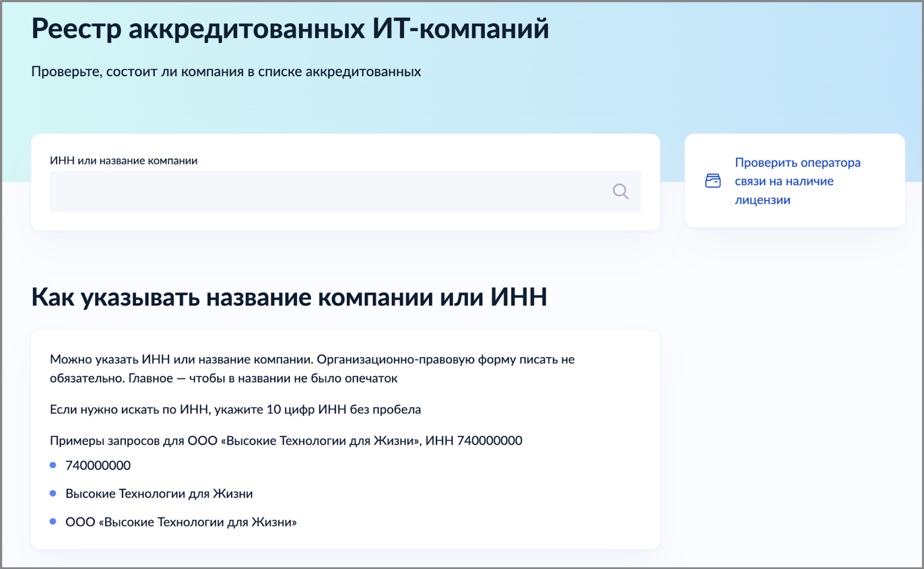
Task: Click subtitle Проверьте, состоит ли компания в списке
Action: point(226,72)
